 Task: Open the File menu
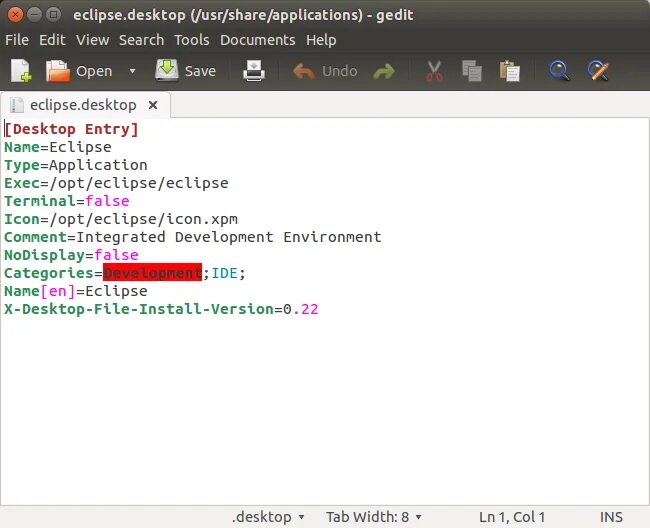click(17, 40)
